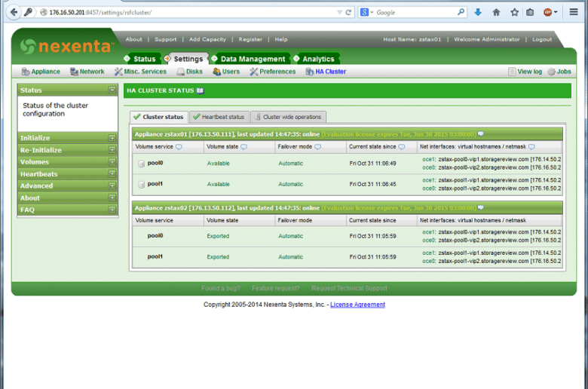
Task: Click the Support link in the header
Action: [165, 39]
